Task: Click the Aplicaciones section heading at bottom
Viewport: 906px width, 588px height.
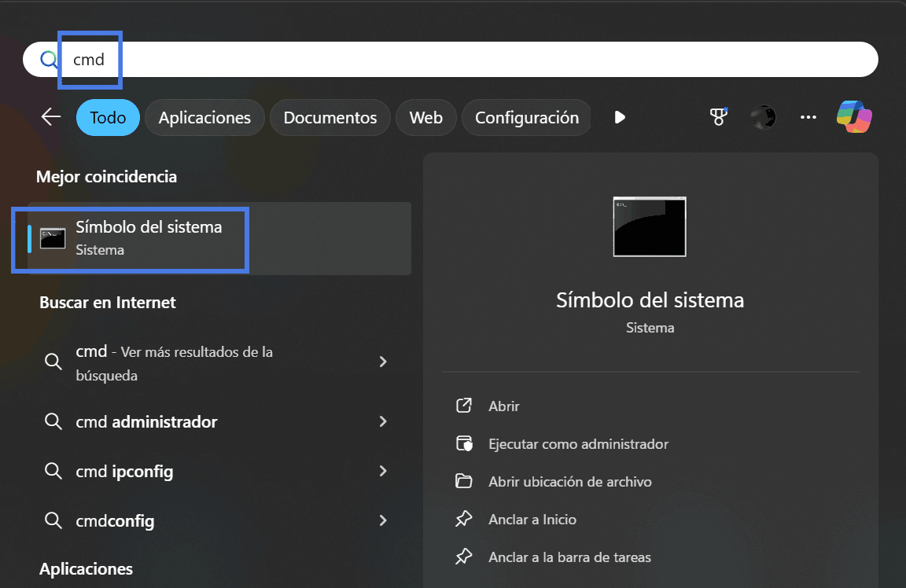Action: [x=86, y=569]
